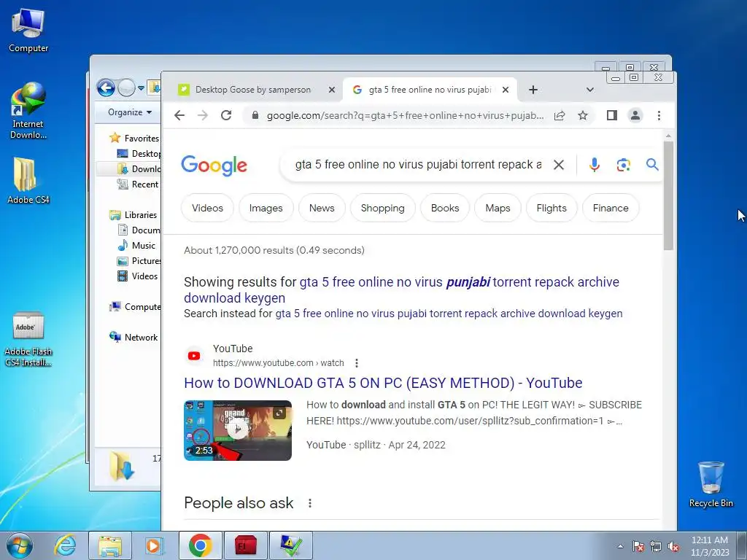The width and height of the screenshot is (747, 560).
Task: Switch to Desktop Goose by samperson tab
Action: click(x=252, y=90)
